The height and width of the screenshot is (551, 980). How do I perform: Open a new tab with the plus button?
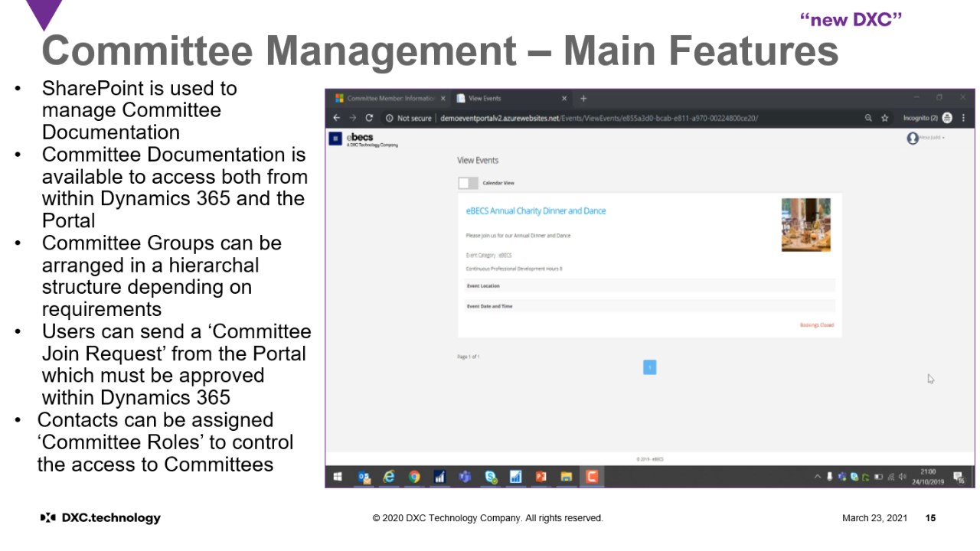(583, 98)
